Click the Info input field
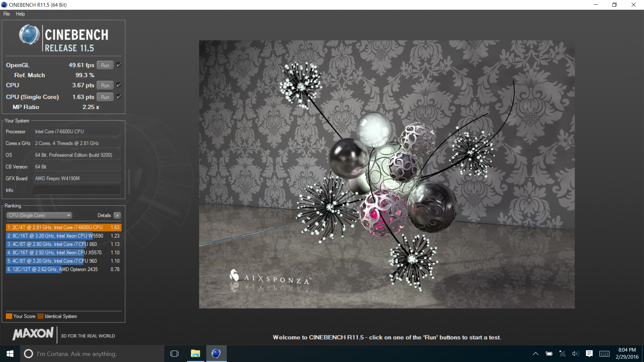 pos(77,190)
